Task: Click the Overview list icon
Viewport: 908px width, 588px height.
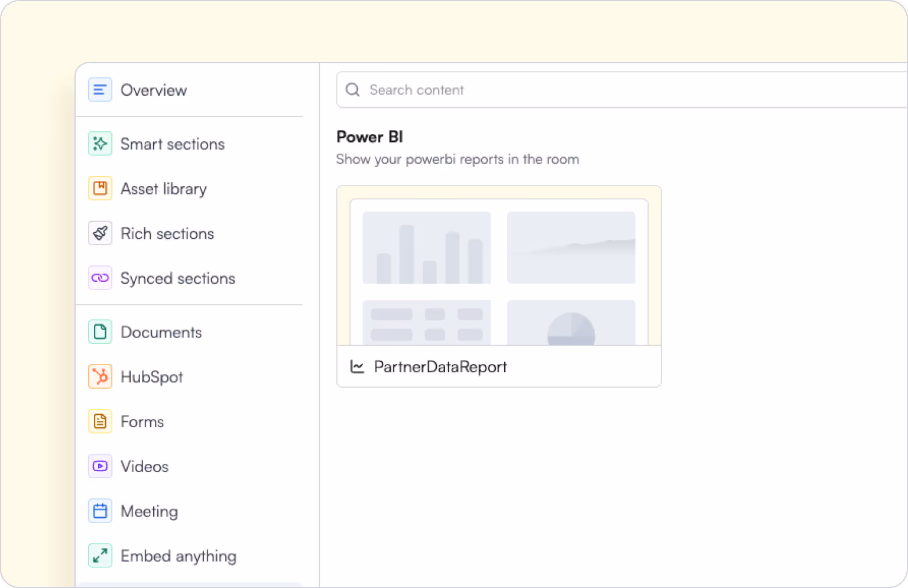Action: (100, 90)
